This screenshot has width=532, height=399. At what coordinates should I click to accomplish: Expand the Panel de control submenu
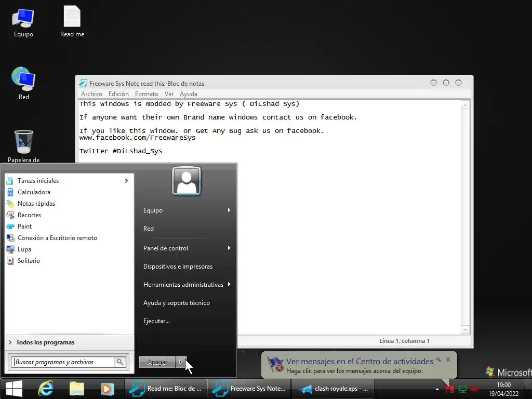(229, 248)
